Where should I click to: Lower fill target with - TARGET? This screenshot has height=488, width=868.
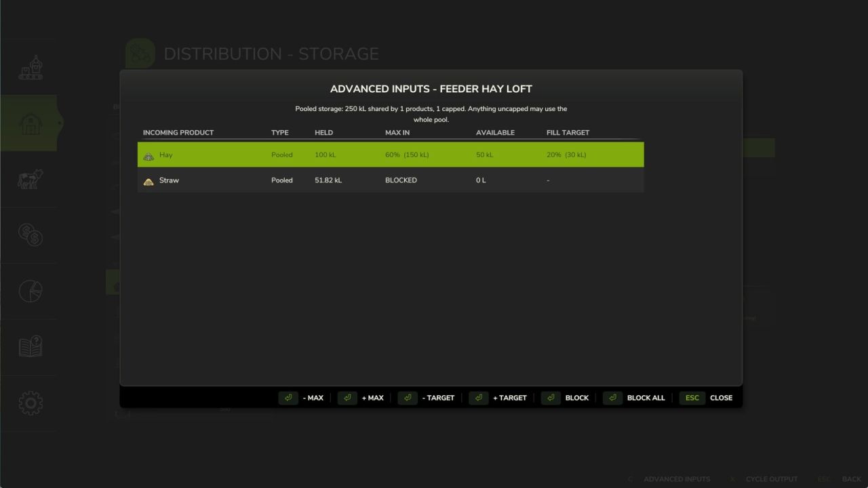coord(438,398)
